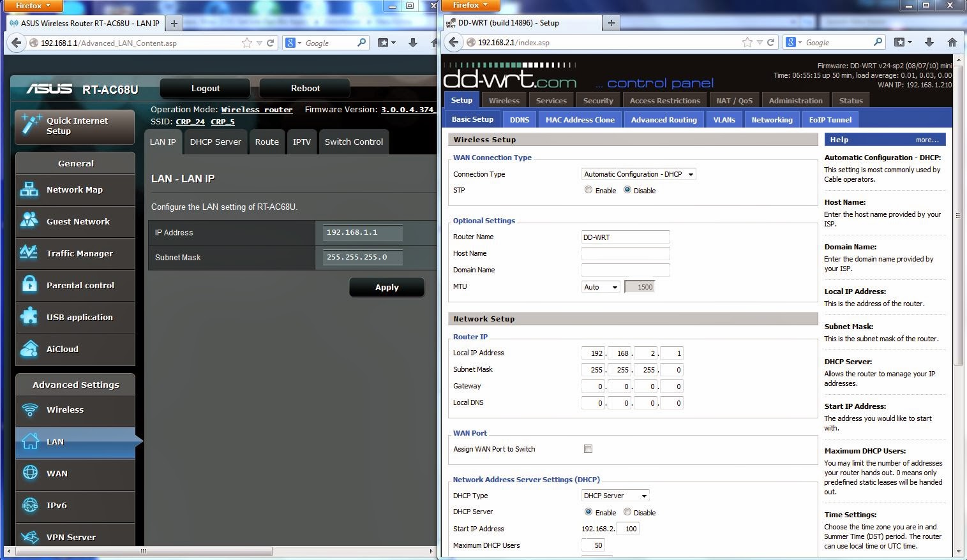Viewport: 967px width, 560px height.
Task: Open Network Map icon in ASUS sidebar
Action: click(29, 189)
